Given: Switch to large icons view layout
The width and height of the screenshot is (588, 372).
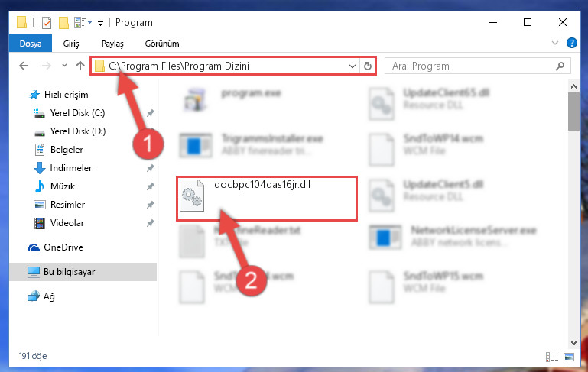Looking at the screenshot, I should click(569, 357).
